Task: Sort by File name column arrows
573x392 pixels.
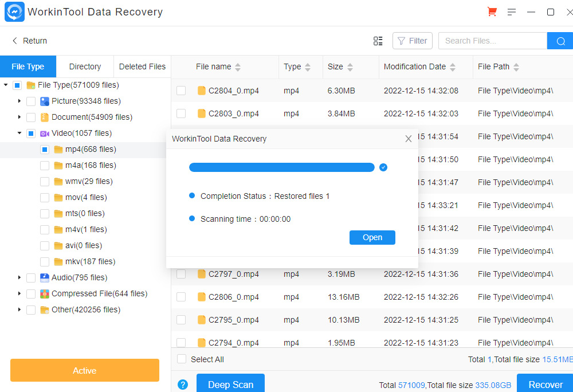Action: (x=238, y=67)
